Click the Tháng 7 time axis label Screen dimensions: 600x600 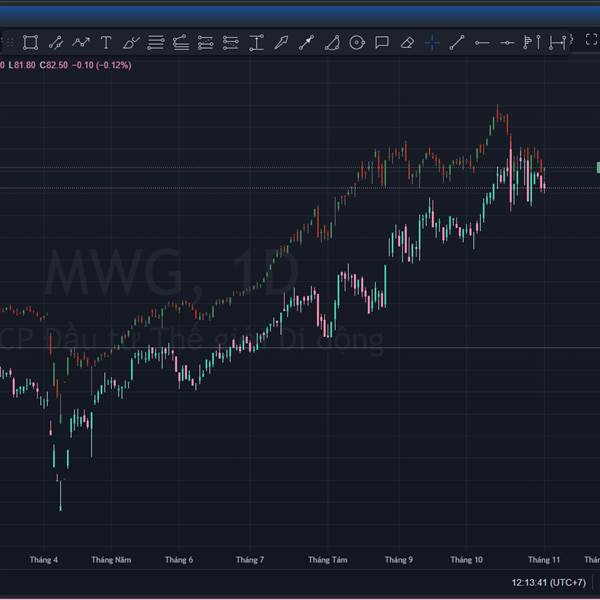250,560
